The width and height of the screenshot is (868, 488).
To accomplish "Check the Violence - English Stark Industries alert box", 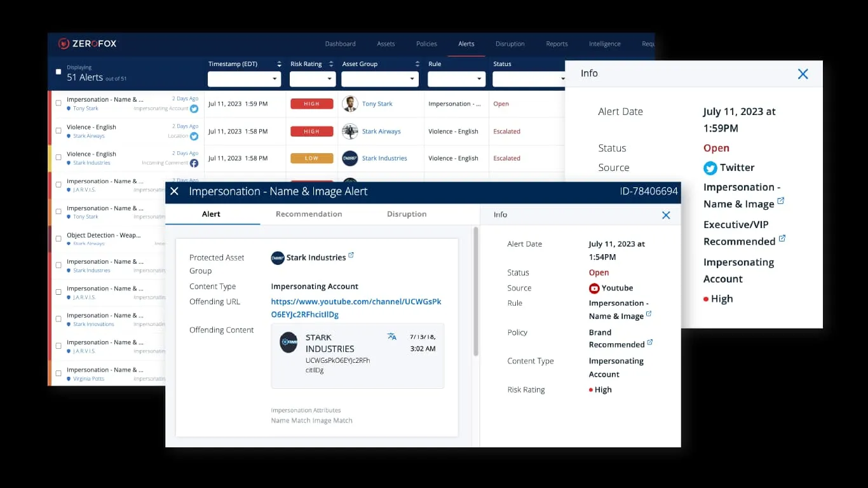I will tap(58, 158).
